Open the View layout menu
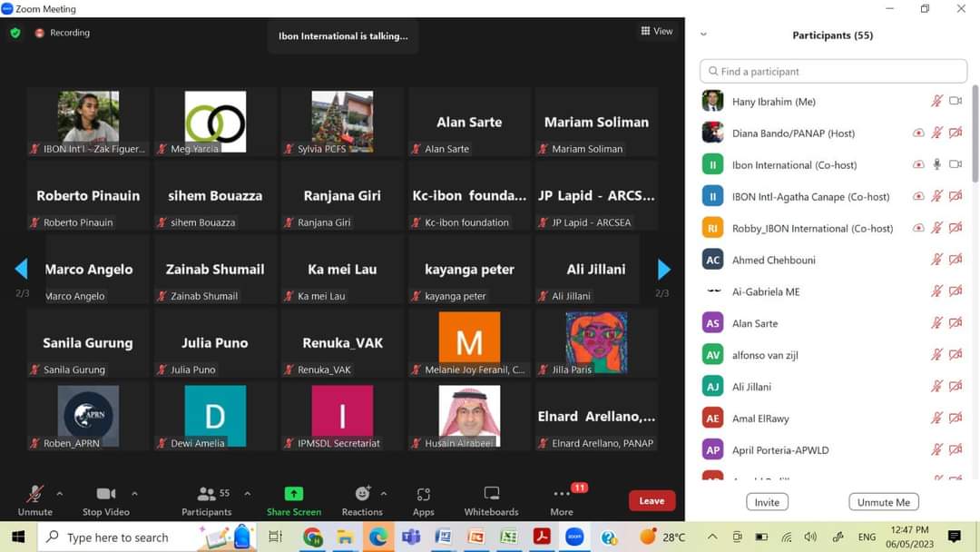 click(657, 31)
